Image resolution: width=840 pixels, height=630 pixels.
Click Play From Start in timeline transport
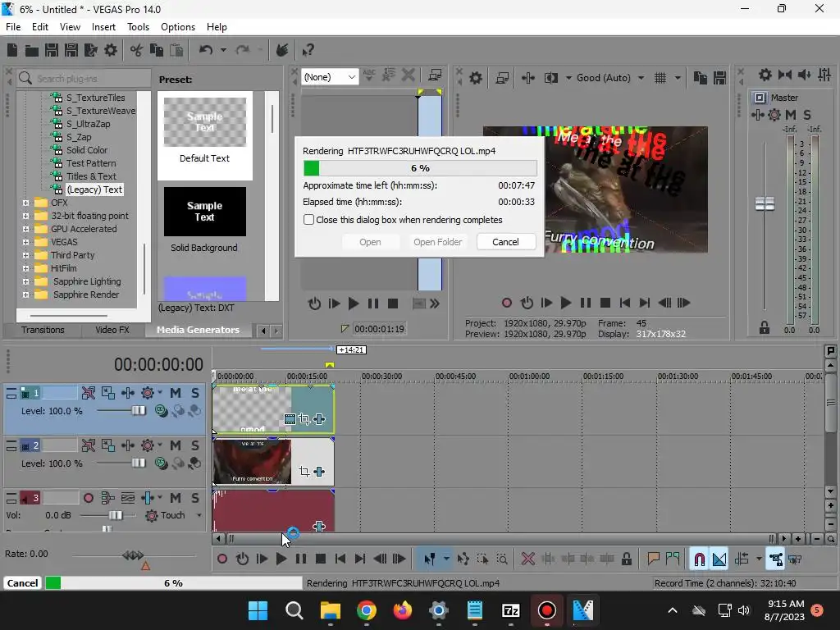262,559
